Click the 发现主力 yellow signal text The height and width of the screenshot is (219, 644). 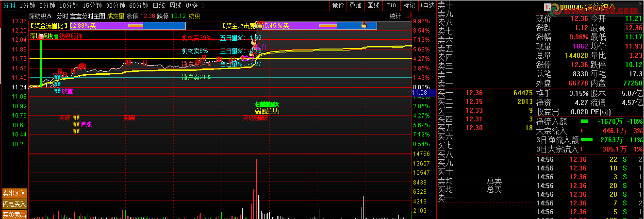pyautogui.click(x=266, y=111)
